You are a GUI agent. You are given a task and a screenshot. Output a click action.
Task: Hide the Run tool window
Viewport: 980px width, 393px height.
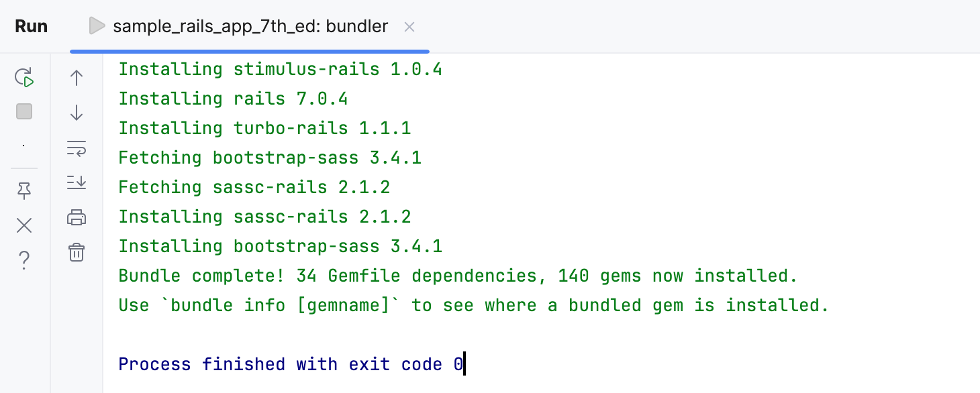pyautogui.click(x=24, y=225)
